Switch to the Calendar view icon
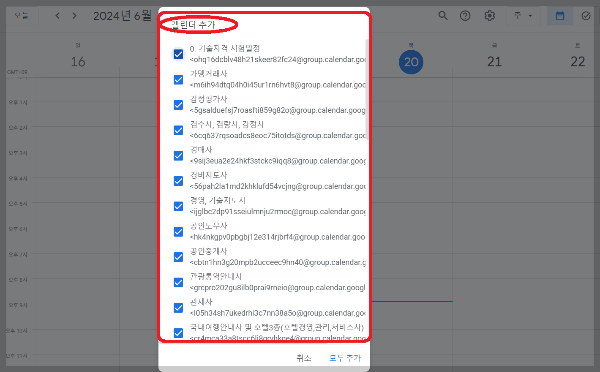This screenshot has width=600, height=372. 560,16
